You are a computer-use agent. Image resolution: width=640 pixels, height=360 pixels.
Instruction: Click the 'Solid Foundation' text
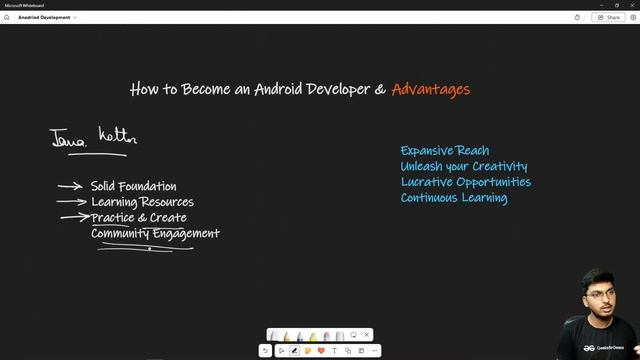(133, 187)
